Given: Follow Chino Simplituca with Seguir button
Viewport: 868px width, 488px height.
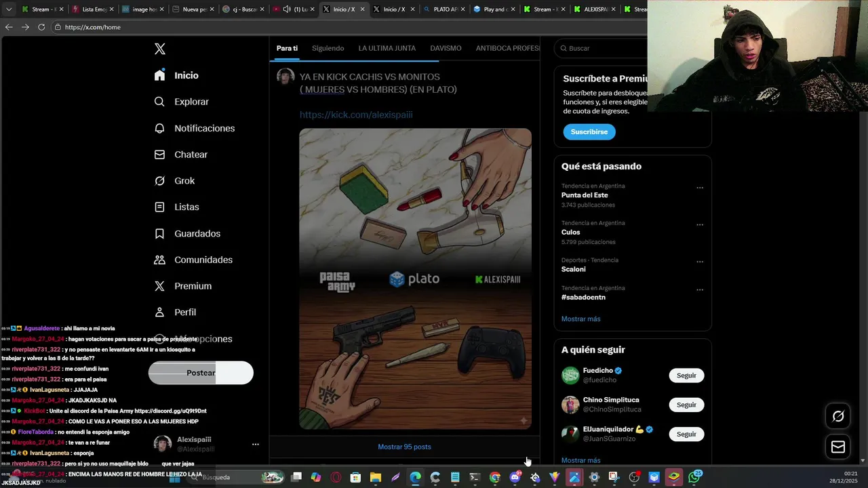Looking at the screenshot, I should coord(686,405).
